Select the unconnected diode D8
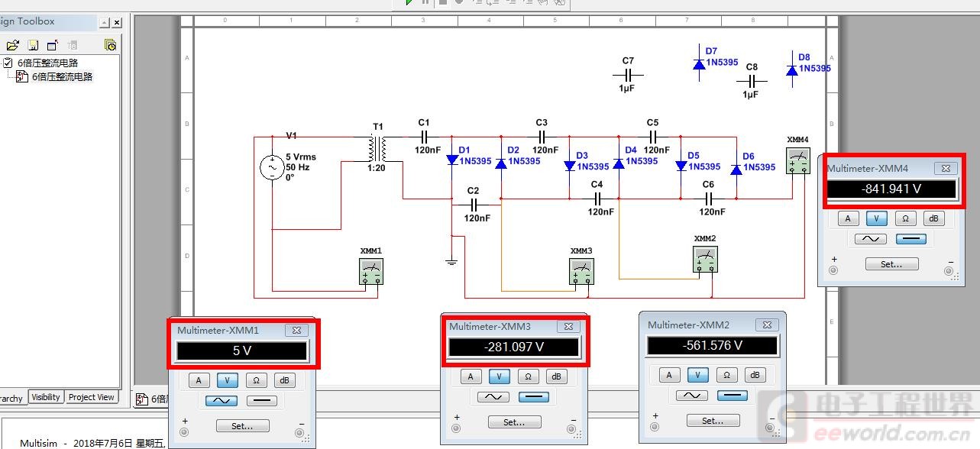Viewport: 980px width, 449px height. tap(792, 70)
